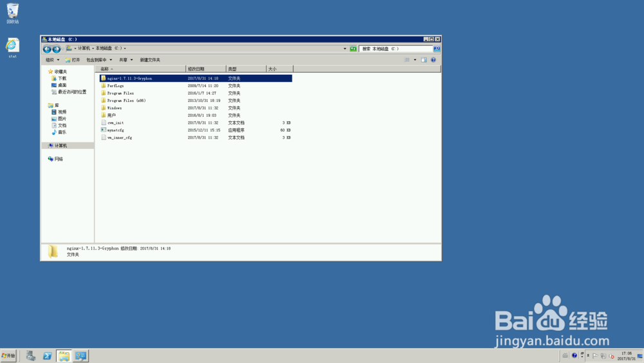Sort by the 大小 column header
644x363 pixels.
point(279,69)
